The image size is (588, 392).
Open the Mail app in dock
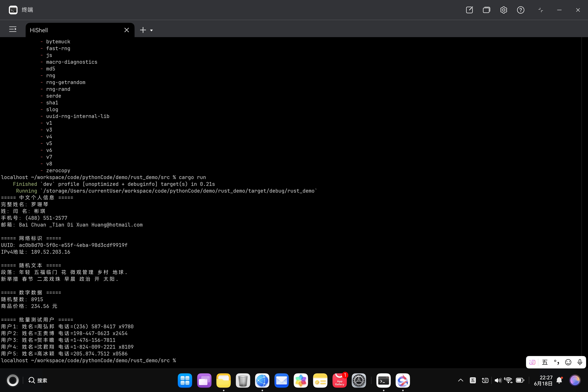click(282, 380)
